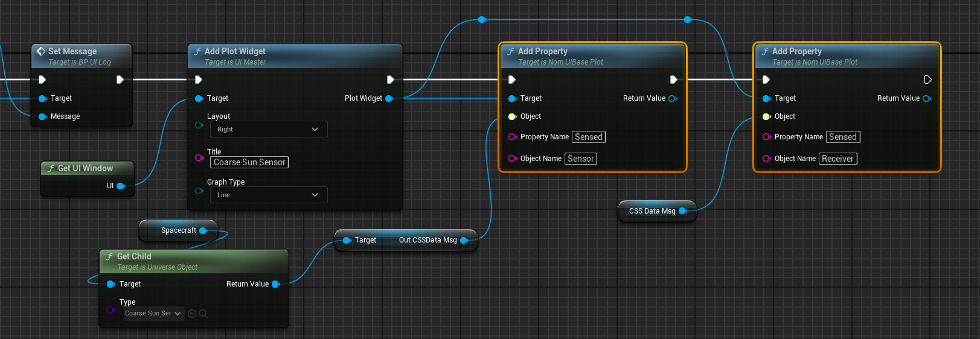This screenshot has width=980, height=339.
Task: Click the Spacecraft variable's output pin
Action: coord(203,230)
